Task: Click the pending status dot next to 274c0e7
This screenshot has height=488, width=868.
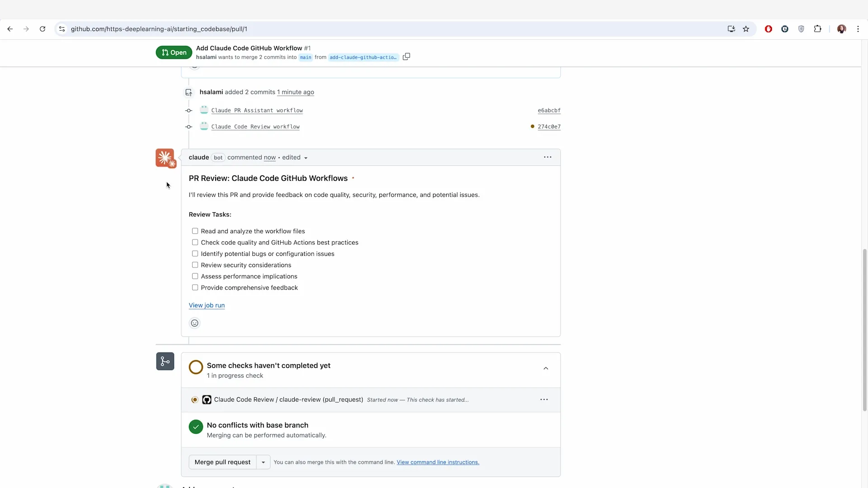Action: click(x=533, y=127)
